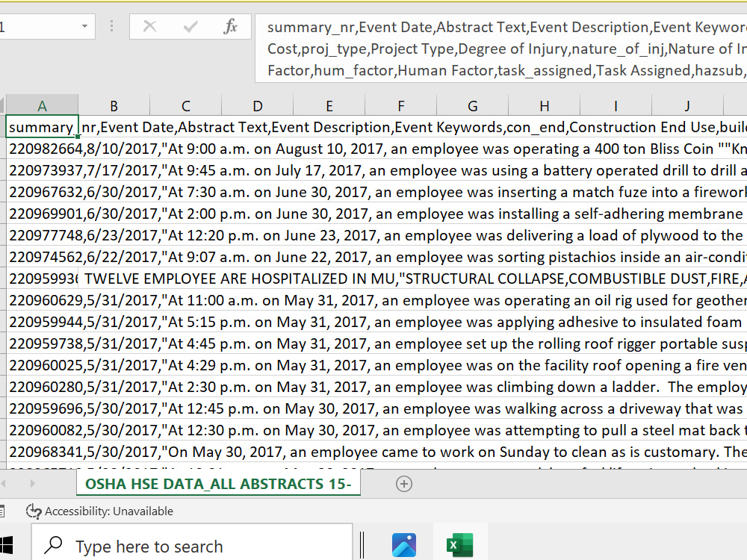Select column B header
747x560 pixels.
click(x=114, y=106)
